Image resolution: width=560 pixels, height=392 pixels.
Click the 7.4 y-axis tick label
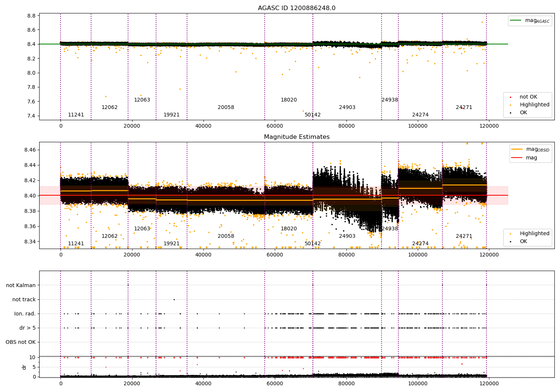31,116
